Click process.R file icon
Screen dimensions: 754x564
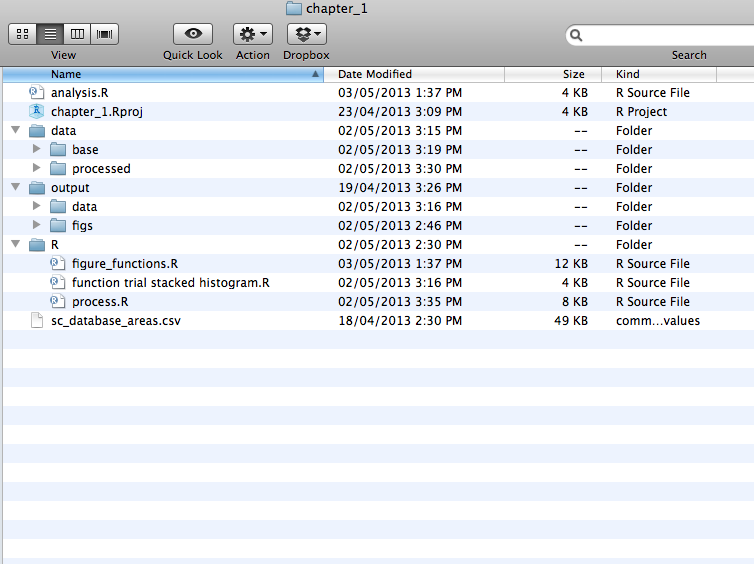coord(57,301)
